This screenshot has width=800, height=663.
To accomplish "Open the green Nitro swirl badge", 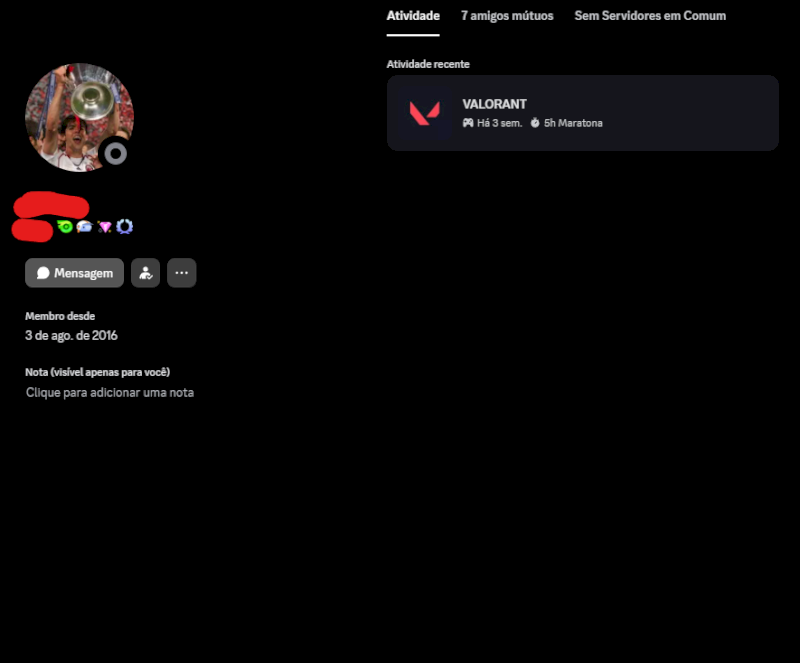I will coord(65,226).
